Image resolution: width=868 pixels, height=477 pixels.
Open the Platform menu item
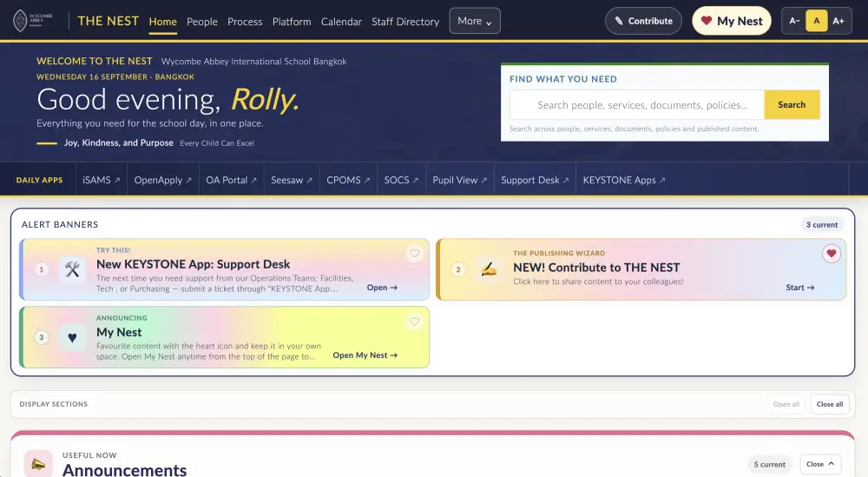click(x=292, y=22)
